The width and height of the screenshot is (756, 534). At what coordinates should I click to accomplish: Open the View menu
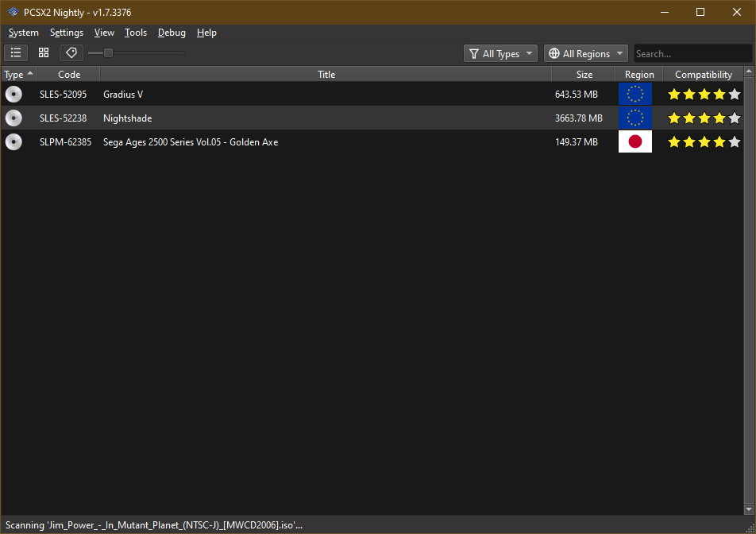[104, 33]
